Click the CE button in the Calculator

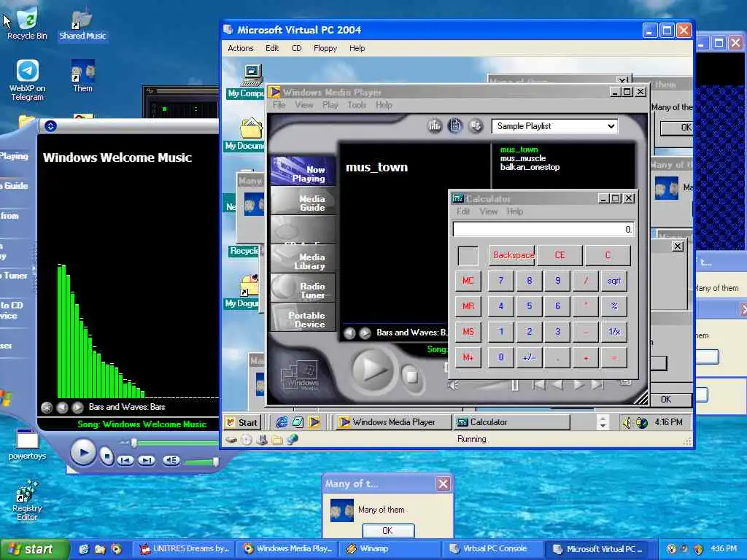(560, 255)
